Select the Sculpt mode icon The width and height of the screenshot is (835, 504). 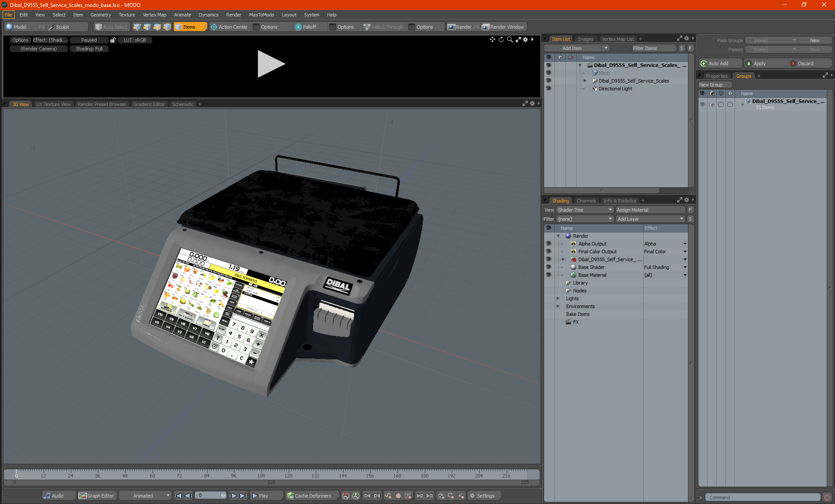point(52,27)
